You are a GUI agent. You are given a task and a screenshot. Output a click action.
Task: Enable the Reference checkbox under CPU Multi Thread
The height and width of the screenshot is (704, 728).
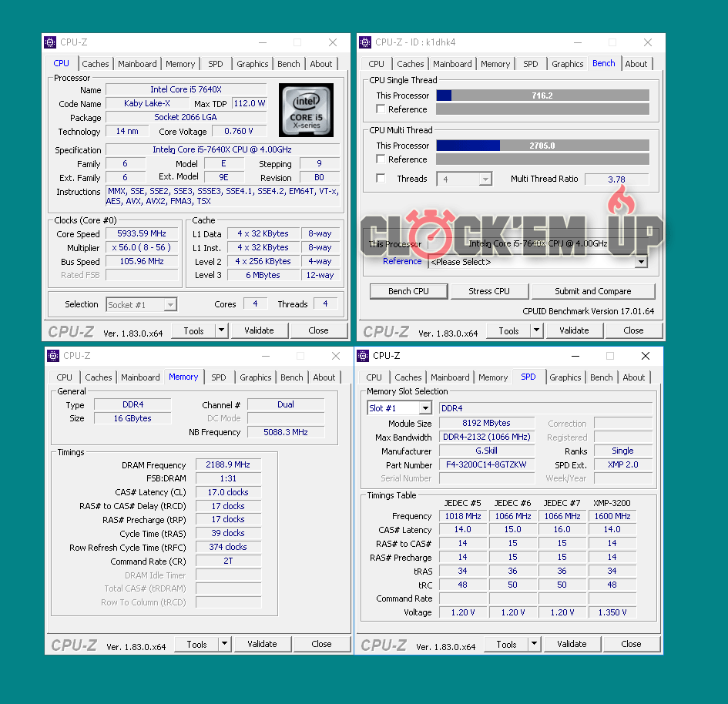point(381,159)
